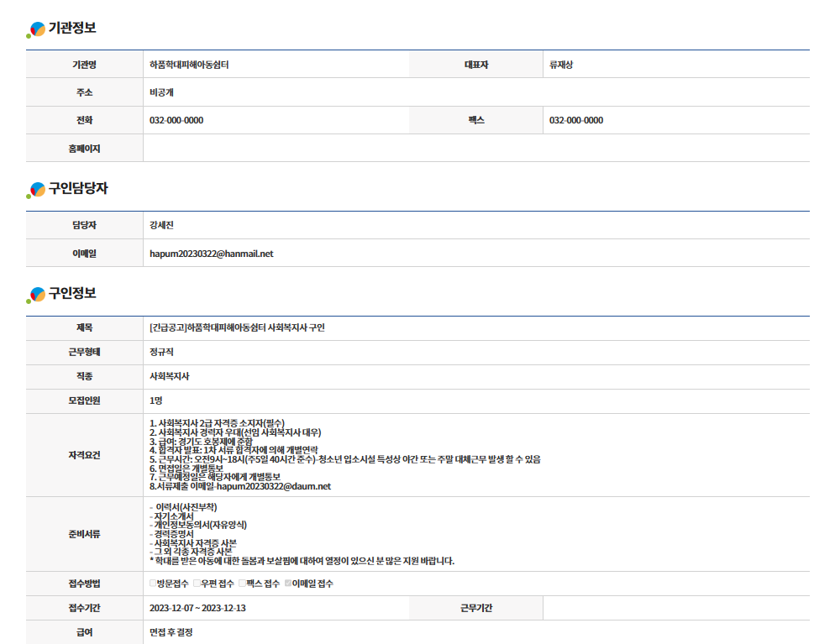This screenshot has width=835, height=644.
Task: Click the representative name 류재상
Action: [x=561, y=65]
